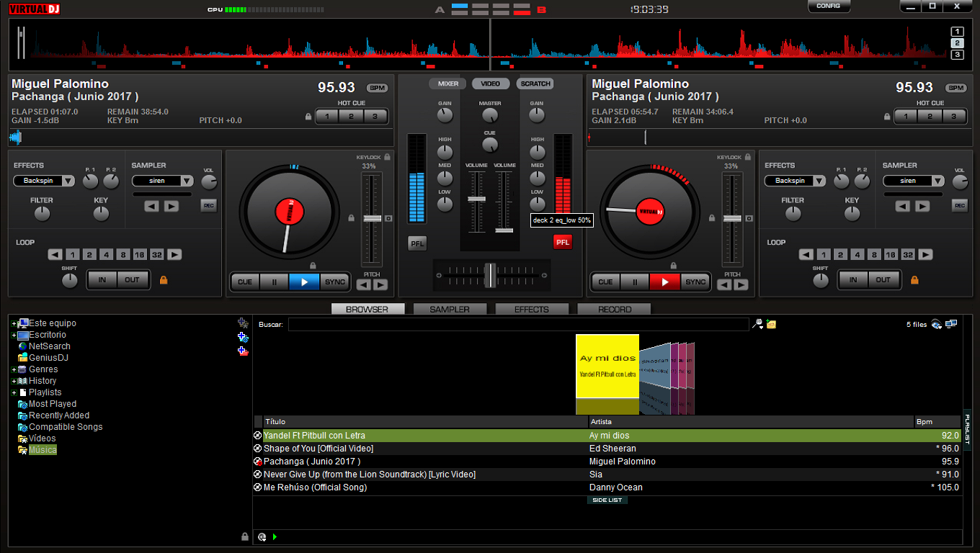Click the Buscar search field
980x553 pixels.
518,325
